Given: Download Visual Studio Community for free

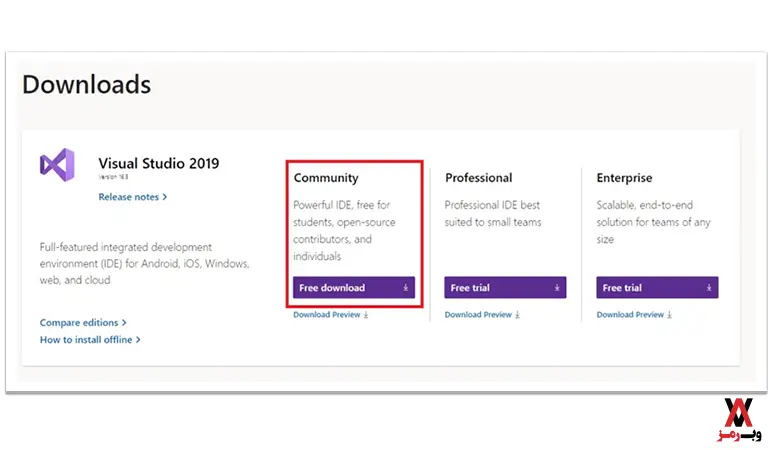Looking at the screenshot, I should [x=354, y=288].
